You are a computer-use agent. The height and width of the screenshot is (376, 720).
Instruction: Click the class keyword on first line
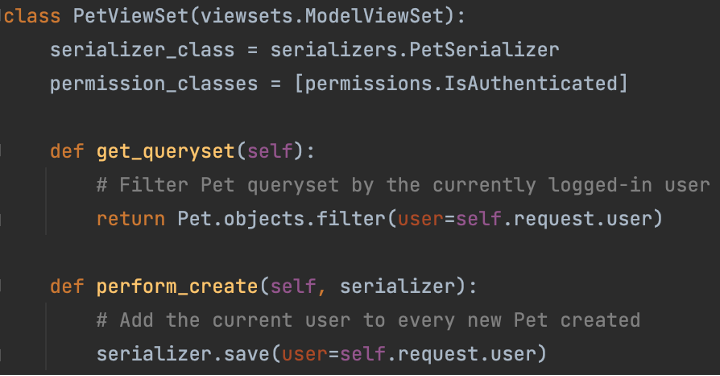tap(32, 17)
